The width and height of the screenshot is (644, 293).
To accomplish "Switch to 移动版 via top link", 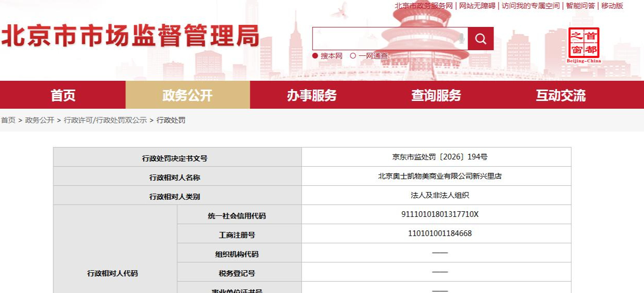I will [x=612, y=6].
